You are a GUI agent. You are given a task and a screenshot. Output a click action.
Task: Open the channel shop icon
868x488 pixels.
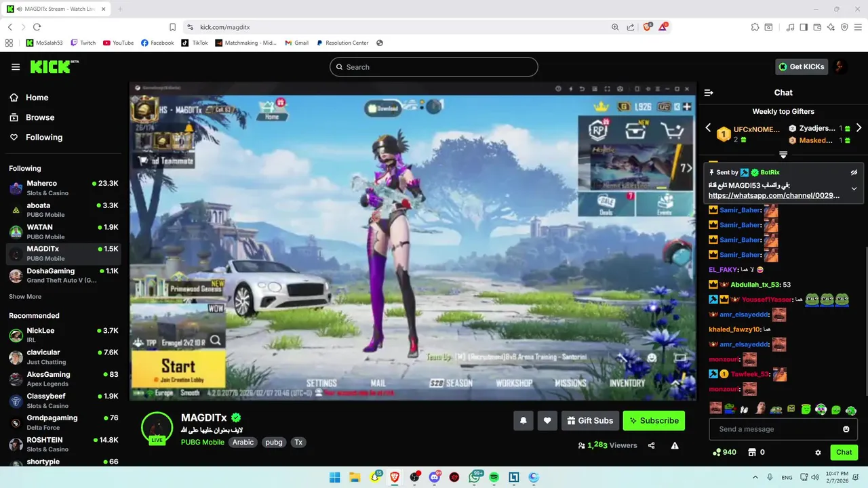[x=752, y=452]
